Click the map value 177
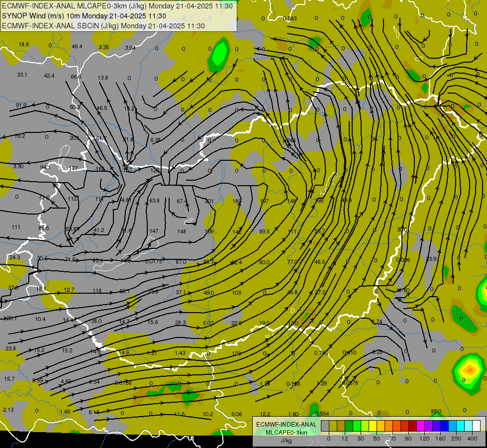Image resolution: width=487 pixels, height=448 pixels. click(74, 169)
